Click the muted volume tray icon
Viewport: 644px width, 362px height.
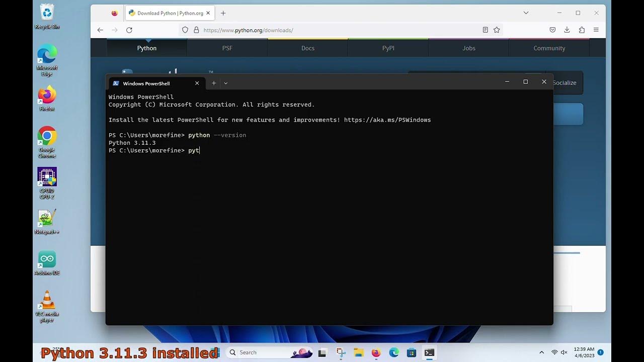(564, 352)
